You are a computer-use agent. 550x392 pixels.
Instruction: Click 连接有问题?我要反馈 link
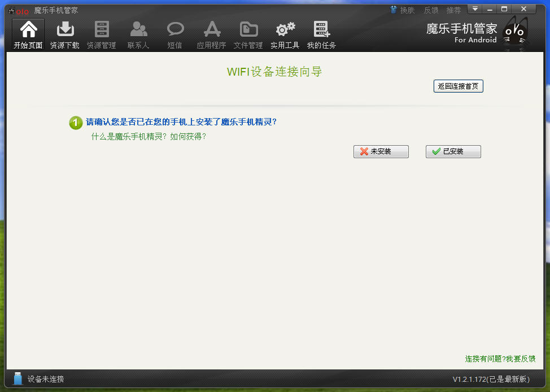(x=500, y=359)
